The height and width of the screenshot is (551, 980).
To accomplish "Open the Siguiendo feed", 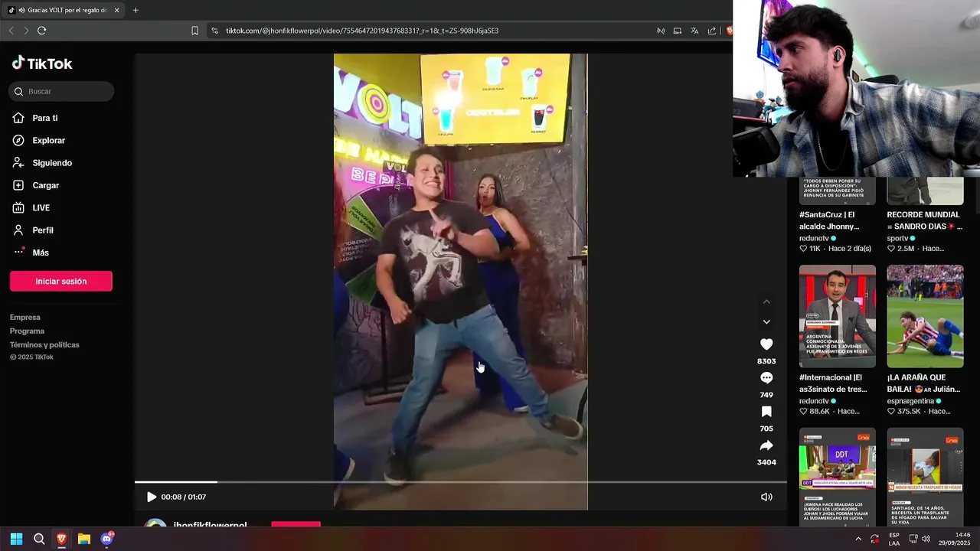I will pos(42,163).
